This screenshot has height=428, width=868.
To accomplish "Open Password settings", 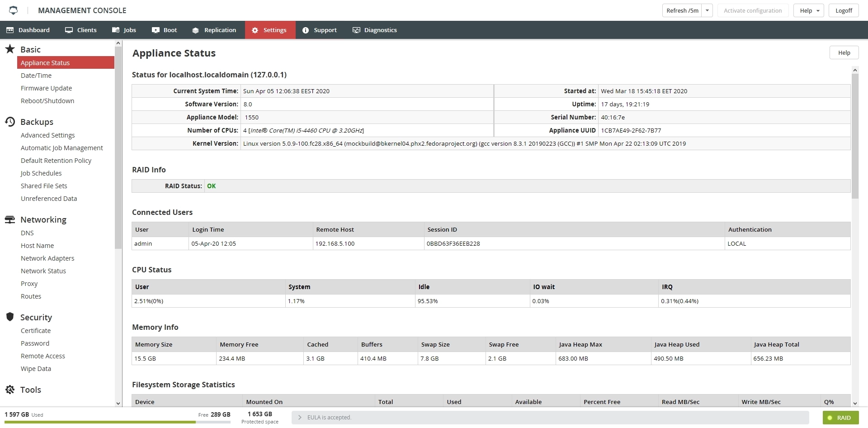I will click(35, 343).
